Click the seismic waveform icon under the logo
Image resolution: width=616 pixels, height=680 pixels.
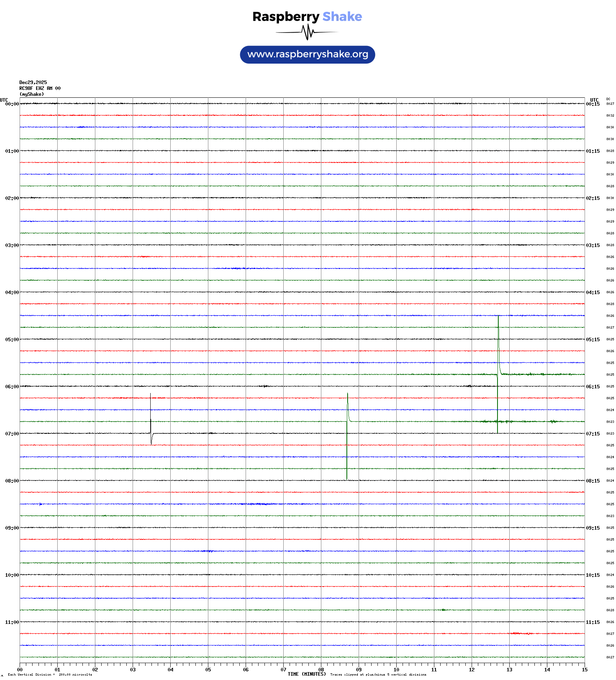tap(307, 32)
